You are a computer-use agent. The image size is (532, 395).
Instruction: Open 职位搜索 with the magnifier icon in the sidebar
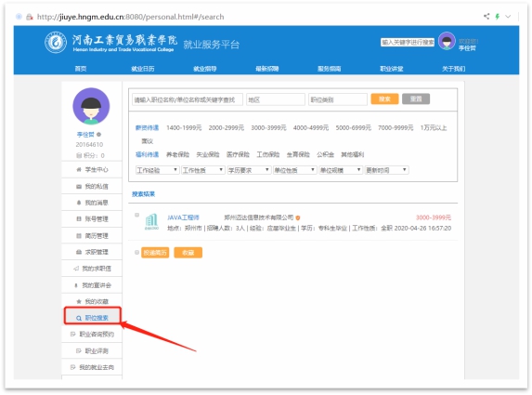(x=92, y=318)
